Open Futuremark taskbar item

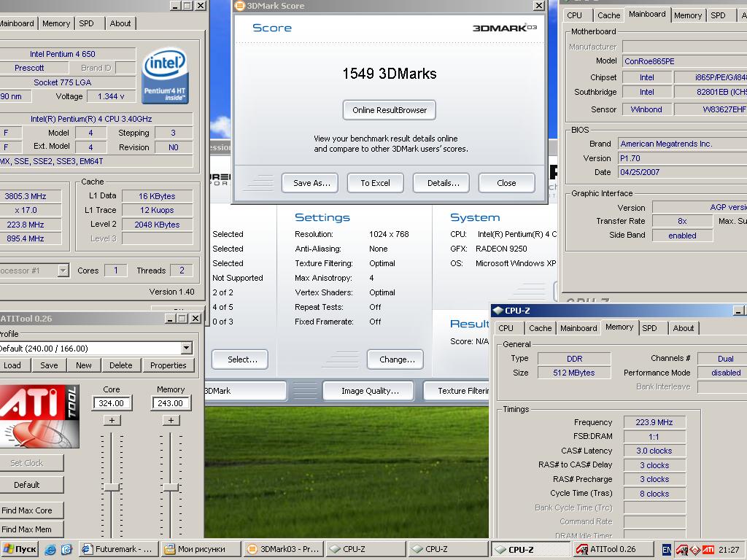119,549
